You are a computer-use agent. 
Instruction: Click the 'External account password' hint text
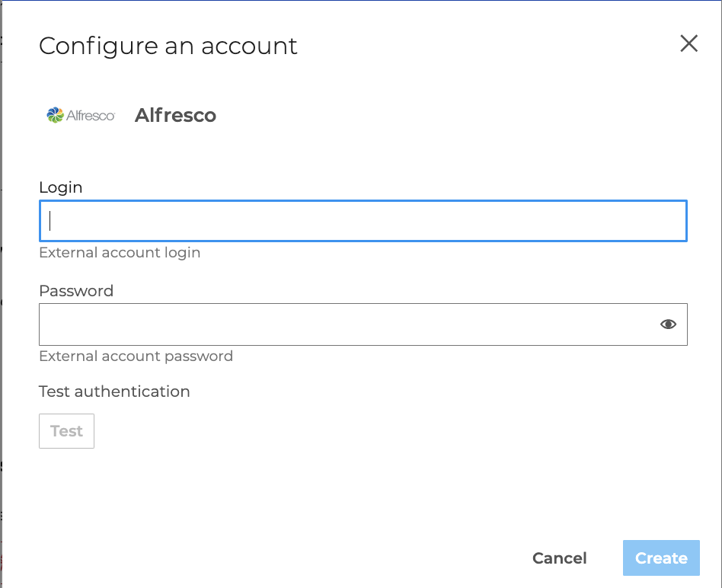[136, 356]
